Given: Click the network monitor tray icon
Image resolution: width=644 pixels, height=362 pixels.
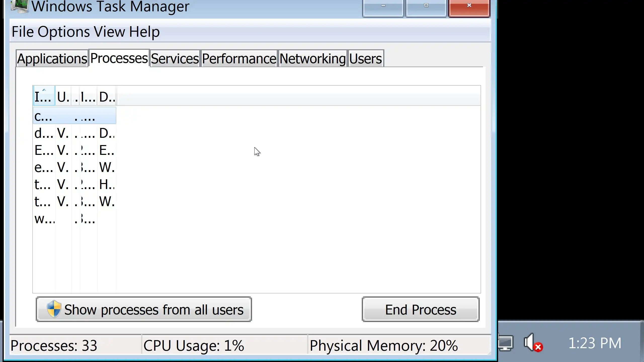Looking at the screenshot, I should [506, 343].
